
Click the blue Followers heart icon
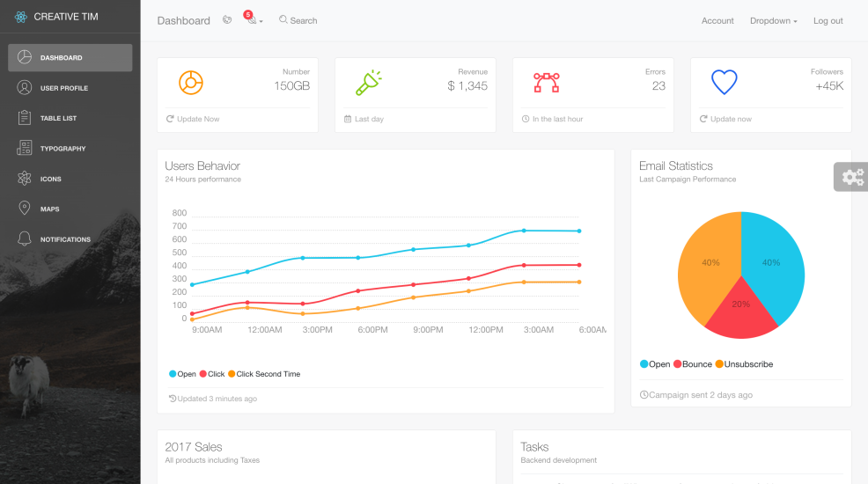tap(724, 83)
